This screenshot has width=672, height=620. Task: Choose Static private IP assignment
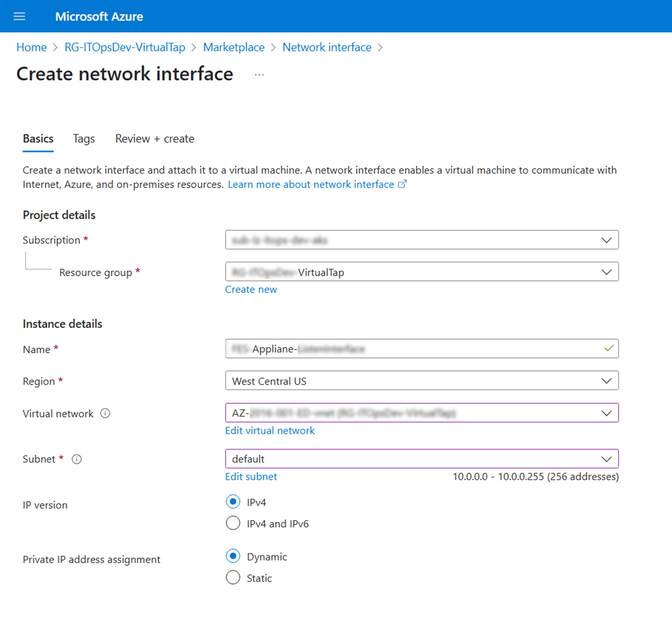coord(233,578)
